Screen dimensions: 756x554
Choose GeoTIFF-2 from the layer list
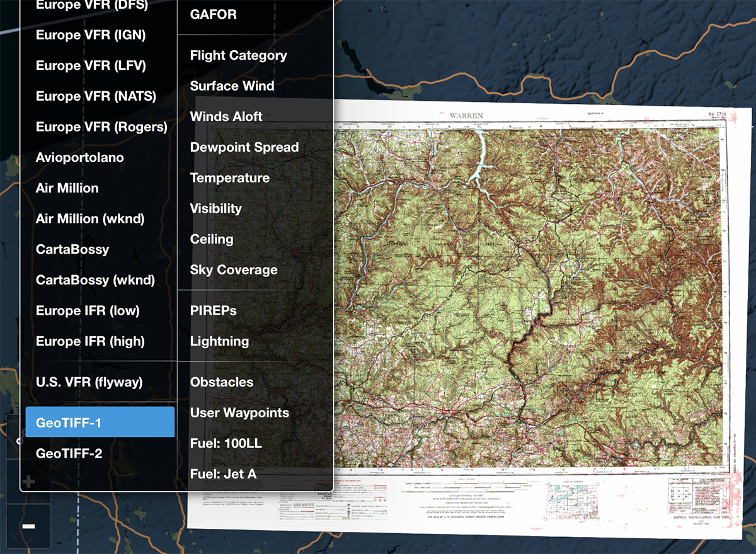69,453
